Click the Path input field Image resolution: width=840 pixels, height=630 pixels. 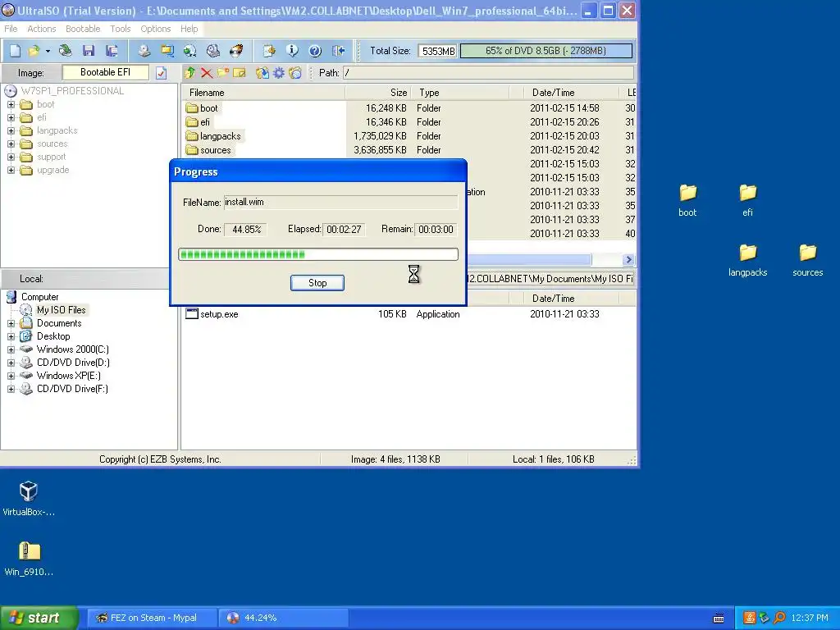[x=488, y=73]
